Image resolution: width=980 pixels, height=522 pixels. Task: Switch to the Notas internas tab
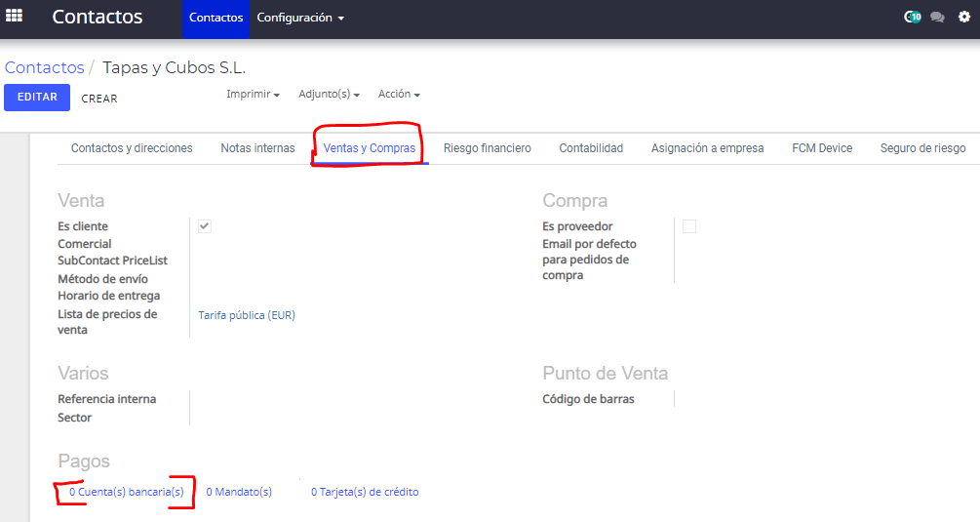pos(257,148)
